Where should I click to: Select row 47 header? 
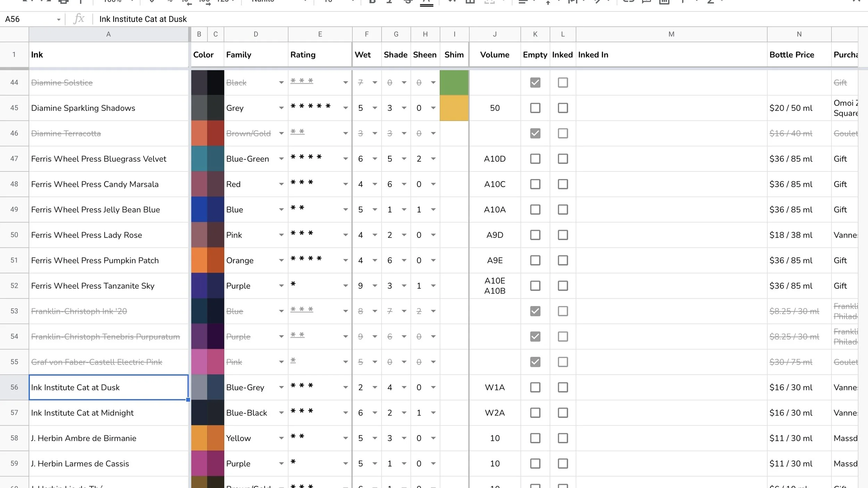pos(14,159)
